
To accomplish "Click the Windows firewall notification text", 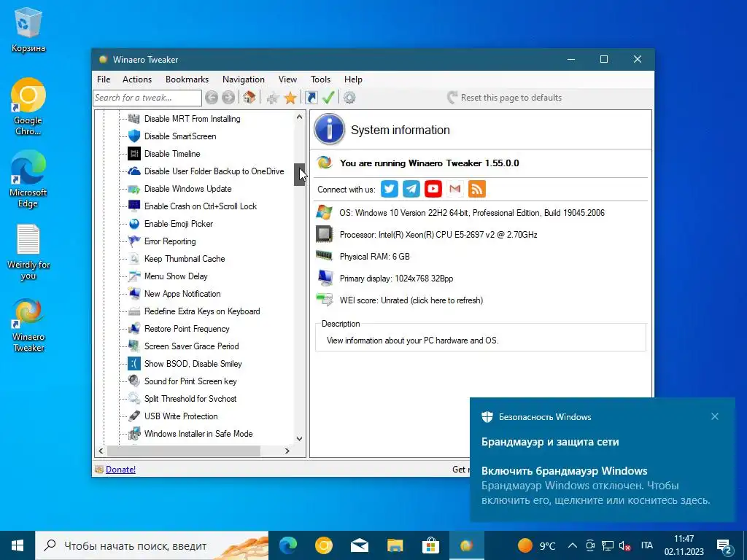I will click(595, 485).
